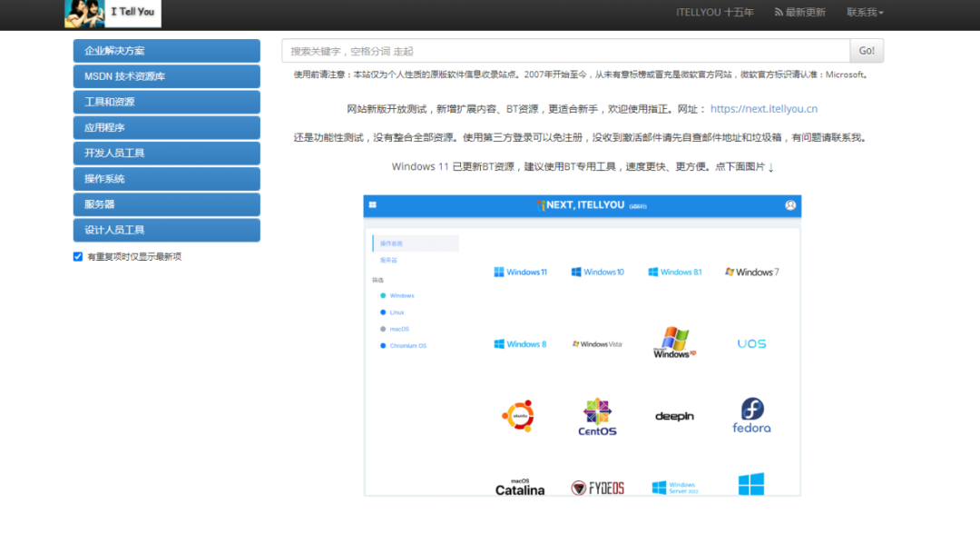The width and height of the screenshot is (980, 544).
Task: Click the deepin logo
Action: point(674,416)
